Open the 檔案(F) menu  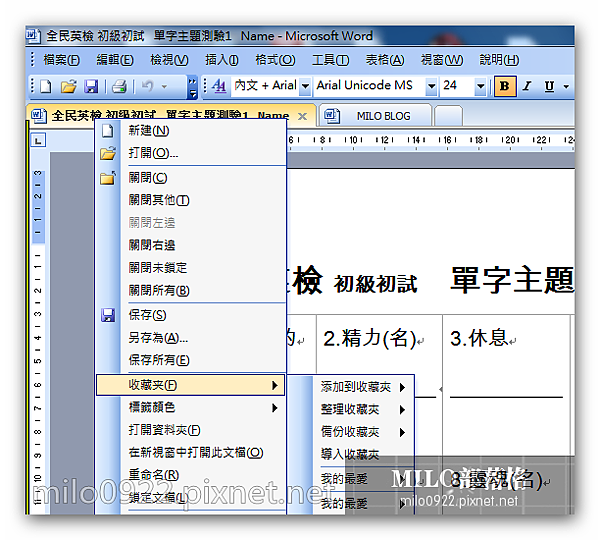(x=61, y=60)
